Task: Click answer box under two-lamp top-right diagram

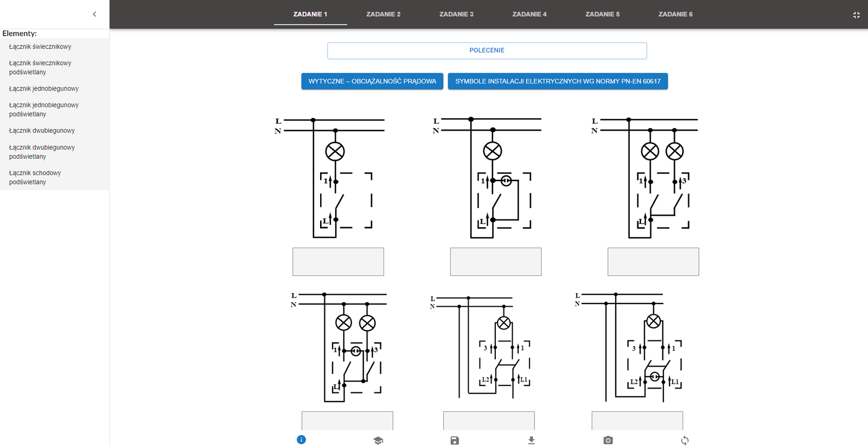Action: point(653,262)
